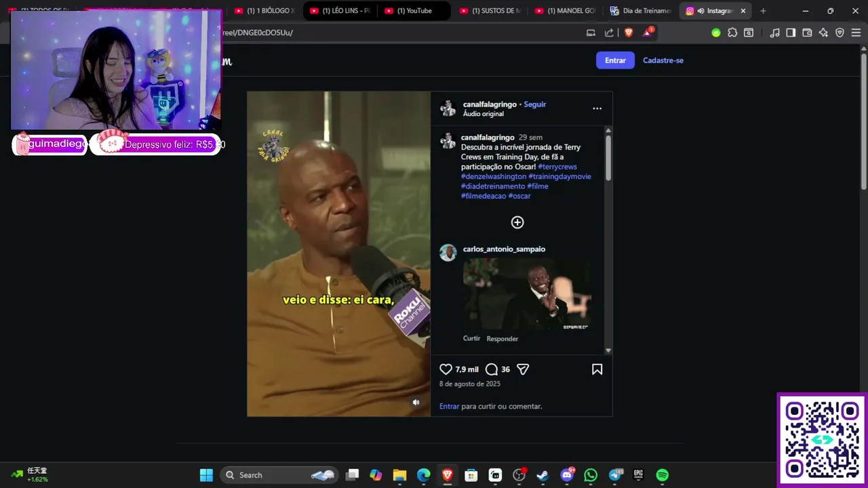Open Brave Leo AI sparkle icon
868x488 pixels.
pos(823,33)
